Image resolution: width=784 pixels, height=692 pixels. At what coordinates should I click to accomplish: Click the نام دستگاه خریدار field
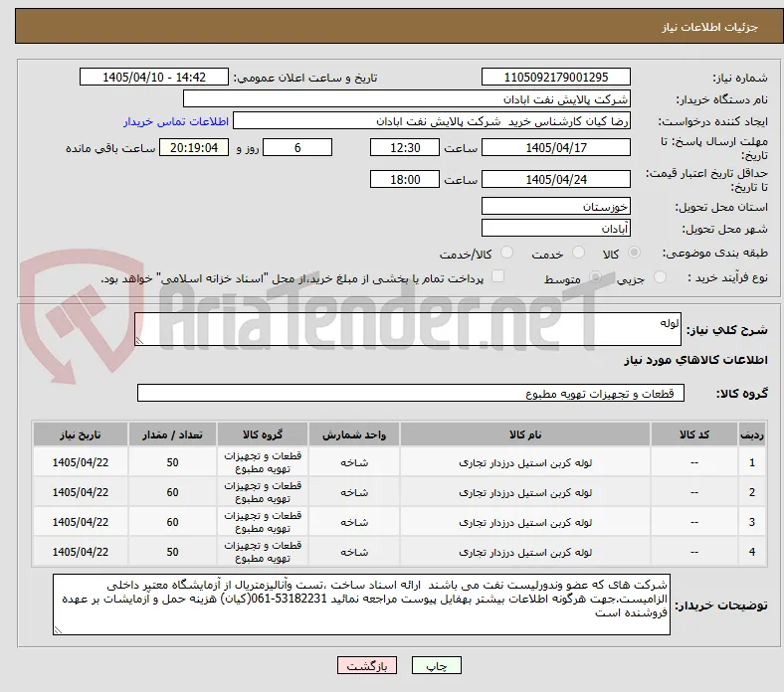(x=407, y=99)
